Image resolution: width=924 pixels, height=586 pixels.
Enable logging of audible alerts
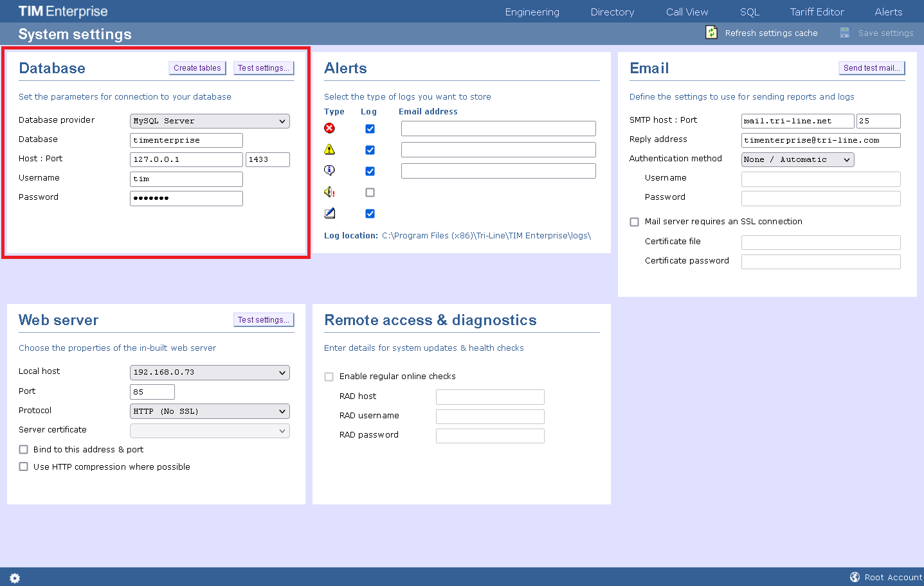[370, 191]
